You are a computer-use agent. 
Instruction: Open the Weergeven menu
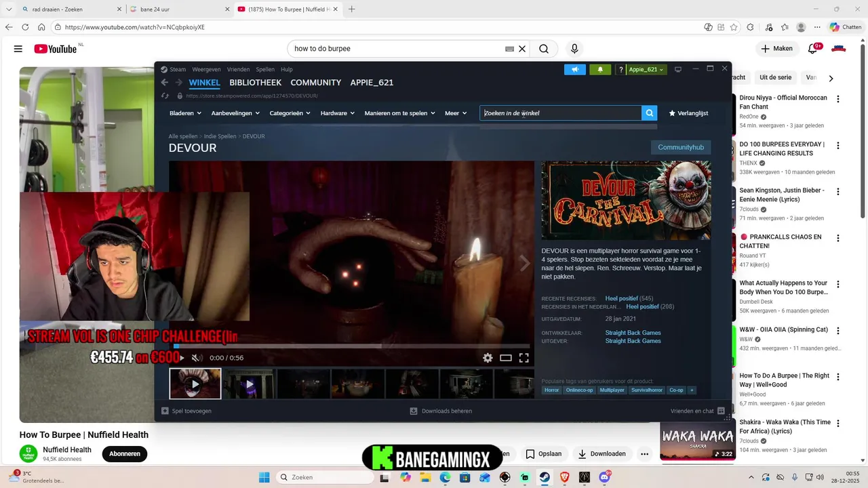(206, 69)
